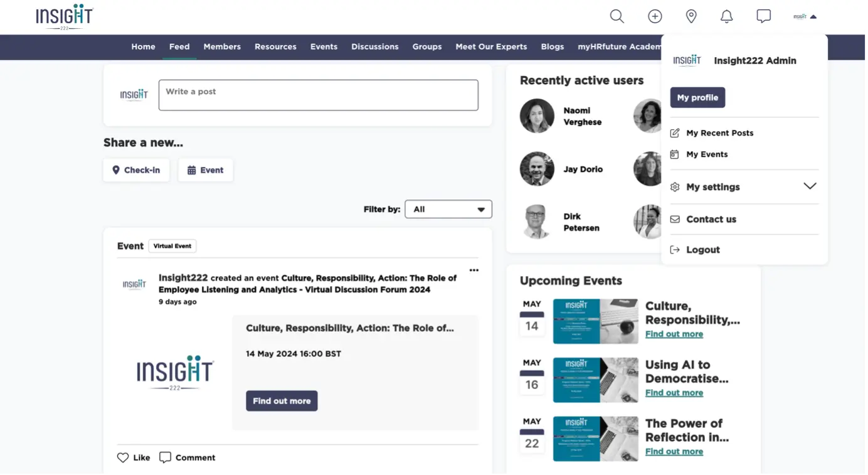The image size is (868, 475).
Task: Open the Discussions nav item
Action: coord(375,46)
